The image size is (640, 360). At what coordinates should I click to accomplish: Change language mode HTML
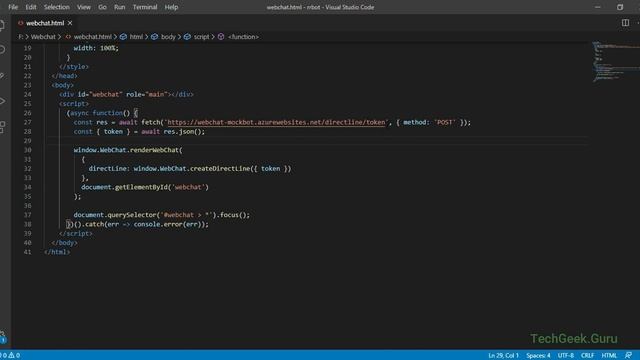click(609, 355)
